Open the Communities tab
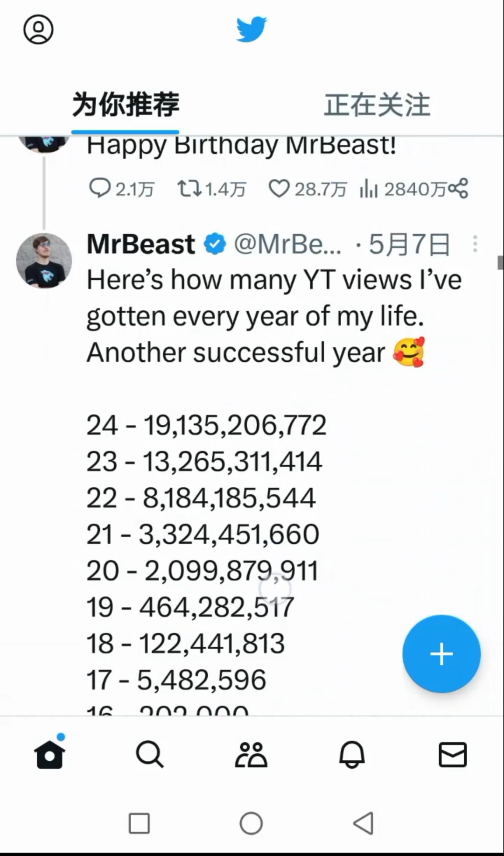 [x=251, y=754]
